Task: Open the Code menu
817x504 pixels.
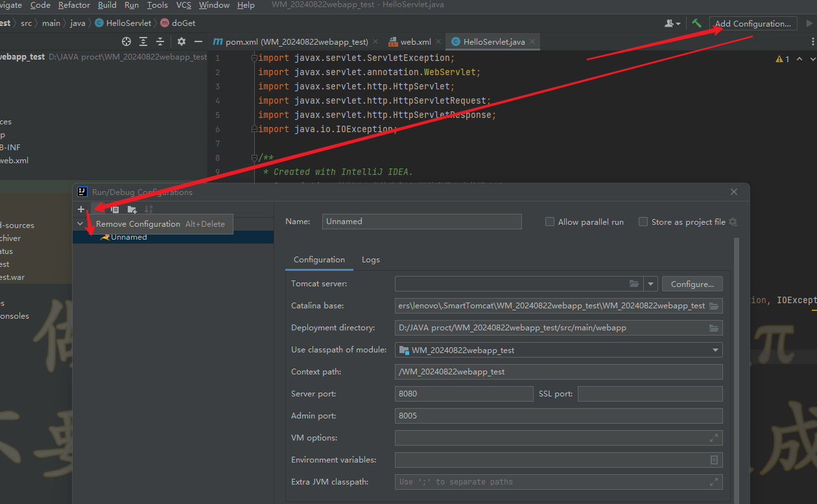Action: [x=40, y=5]
